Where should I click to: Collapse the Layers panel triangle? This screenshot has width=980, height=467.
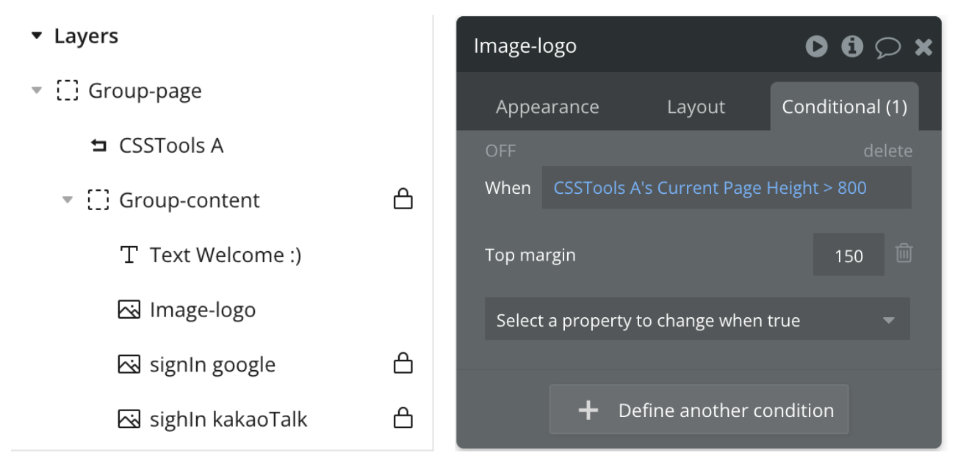[37, 36]
